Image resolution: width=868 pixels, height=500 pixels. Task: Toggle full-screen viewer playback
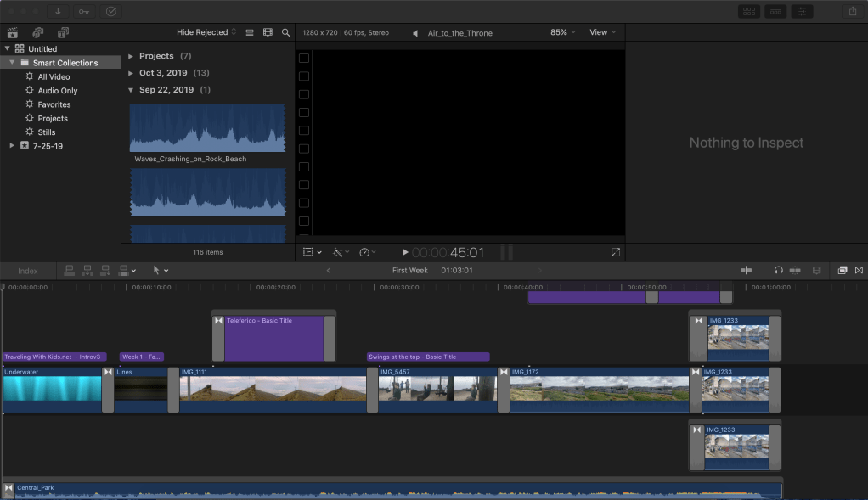[616, 252]
